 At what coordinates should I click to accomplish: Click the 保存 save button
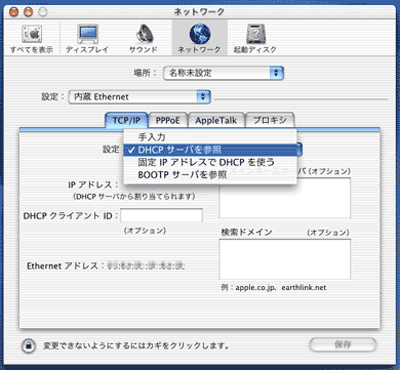[x=343, y=345]
